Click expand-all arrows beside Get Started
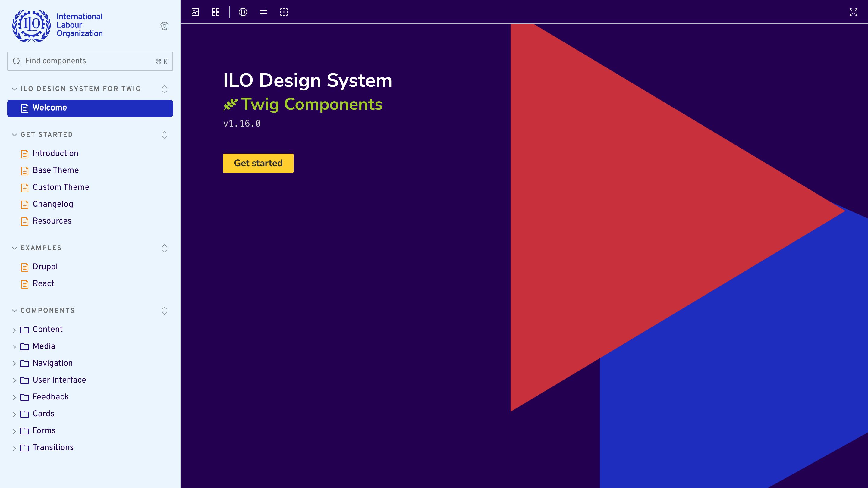Screen dimensions: 868x488 click(165, 135)
